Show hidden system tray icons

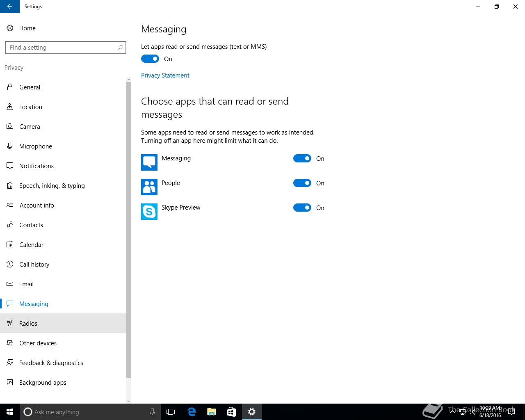tap(452, 411)
